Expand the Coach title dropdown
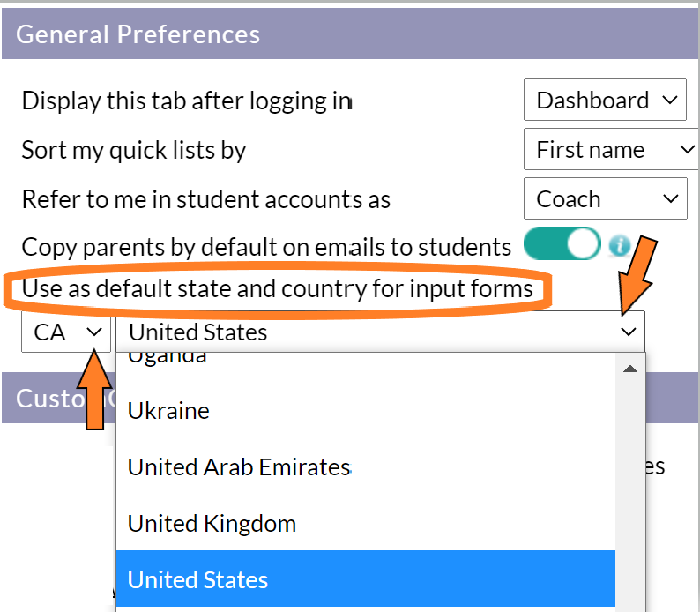 605,198
